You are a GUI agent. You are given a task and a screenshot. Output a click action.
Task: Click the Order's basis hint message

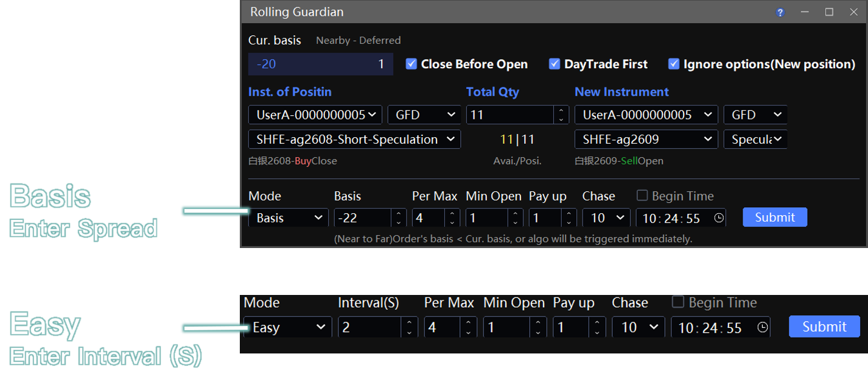(513, 239)
